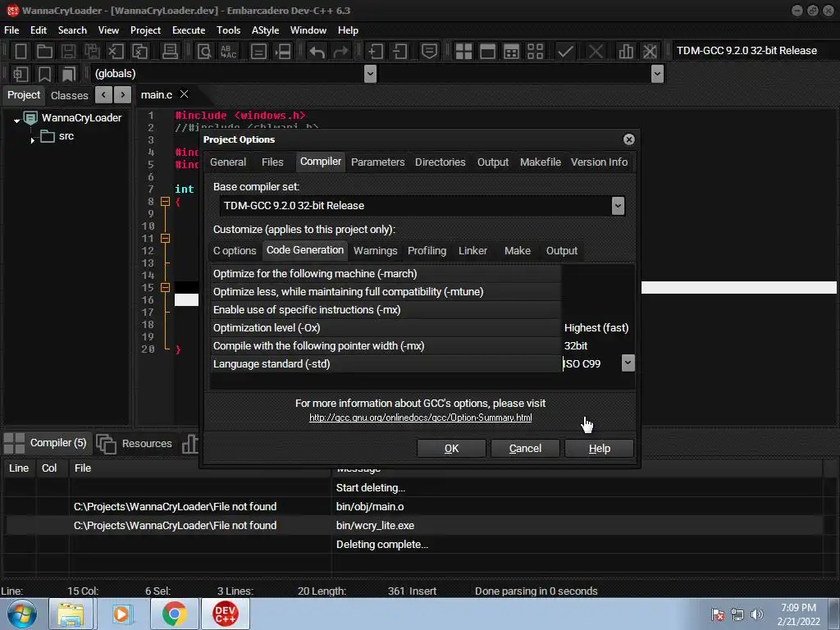Click the Syntax Check checkmark icon
Image resolution: width=840 pixels, height=630 pixels.
point(565,51)
